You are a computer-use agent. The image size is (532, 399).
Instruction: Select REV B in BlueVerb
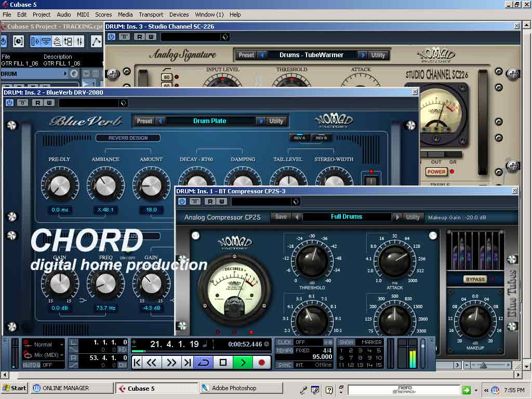point(321,138)
